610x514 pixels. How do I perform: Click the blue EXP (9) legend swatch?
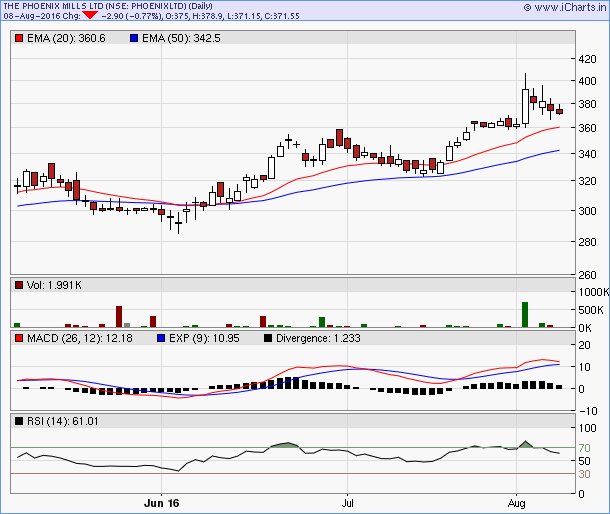161,339
